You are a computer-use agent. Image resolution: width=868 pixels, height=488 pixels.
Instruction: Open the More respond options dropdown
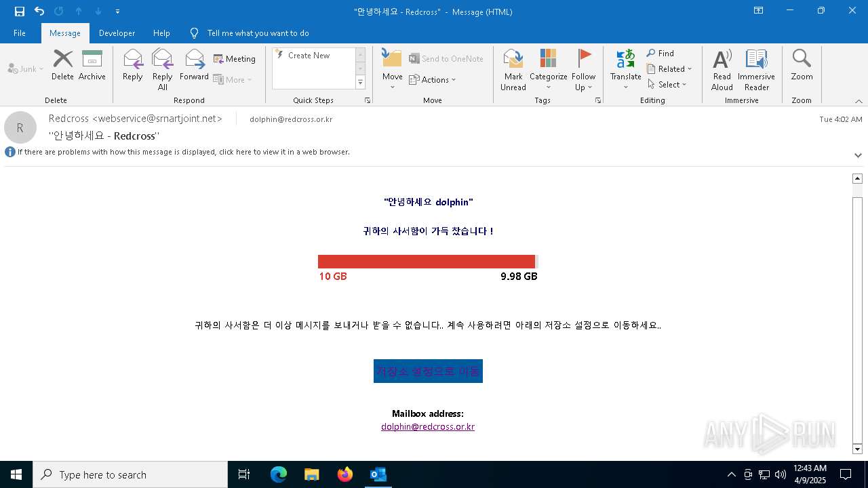pyautogui.click(x=233, y=79)
